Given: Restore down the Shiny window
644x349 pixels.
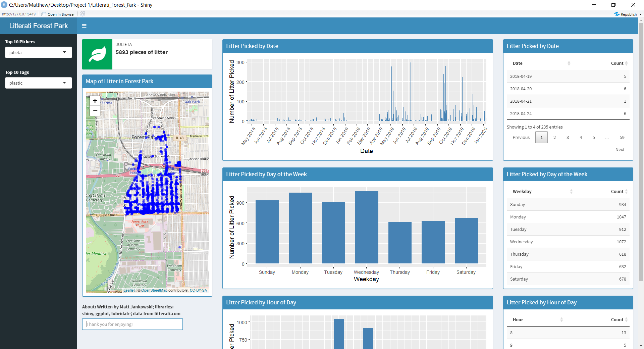Looking at the screenshot, I should tap(613, 5).
